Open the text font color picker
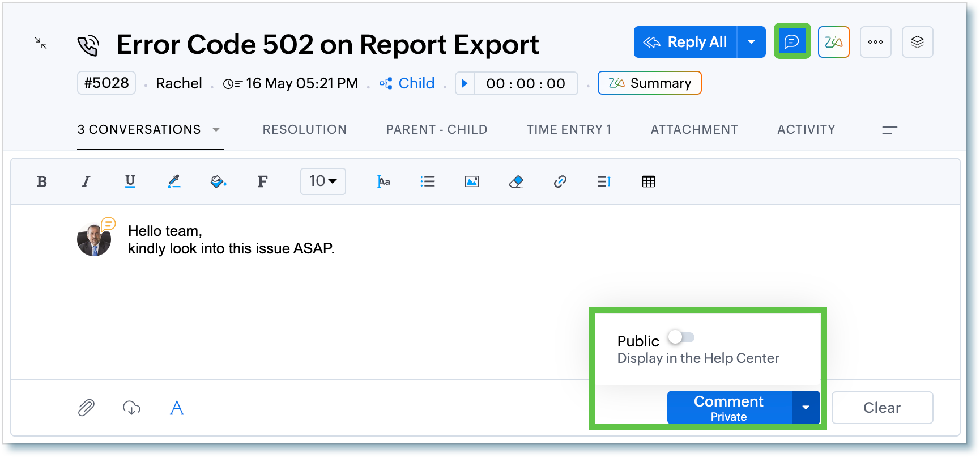This screenshot has height=457, width=980. pyautogui.click(x=174, y=181)
